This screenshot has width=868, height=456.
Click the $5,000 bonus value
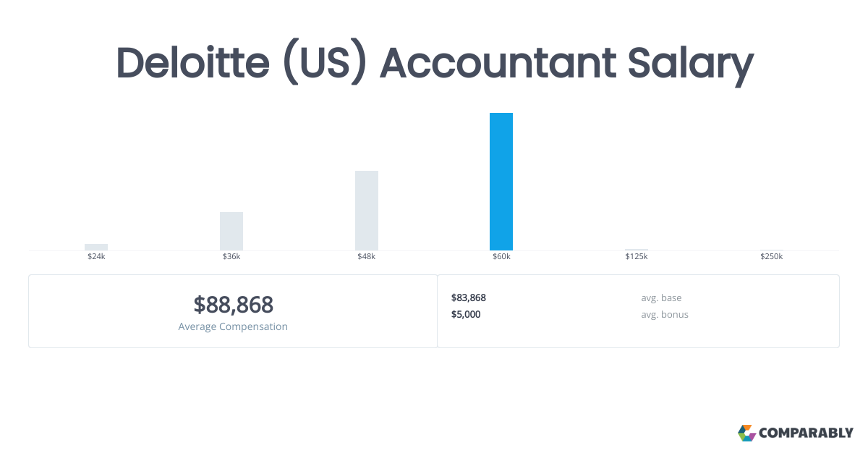(466, 314)
